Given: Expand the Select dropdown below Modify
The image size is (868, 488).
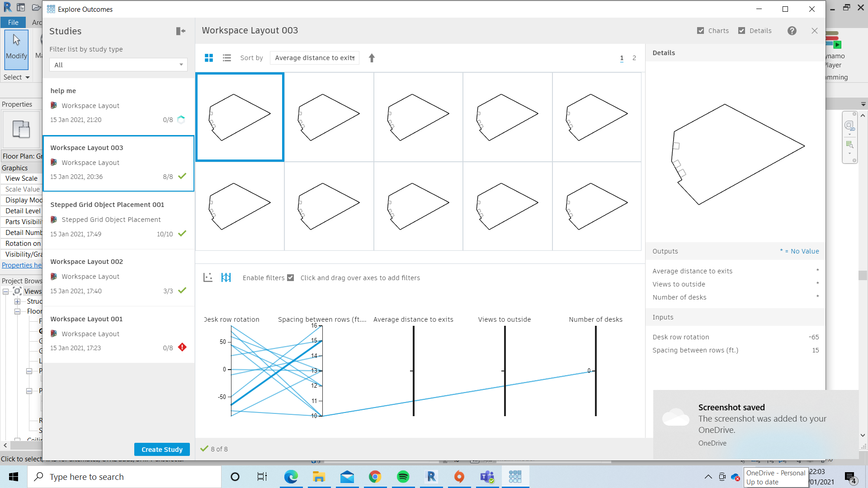Looking at the screenshot, I should click(x=16, y=77).
